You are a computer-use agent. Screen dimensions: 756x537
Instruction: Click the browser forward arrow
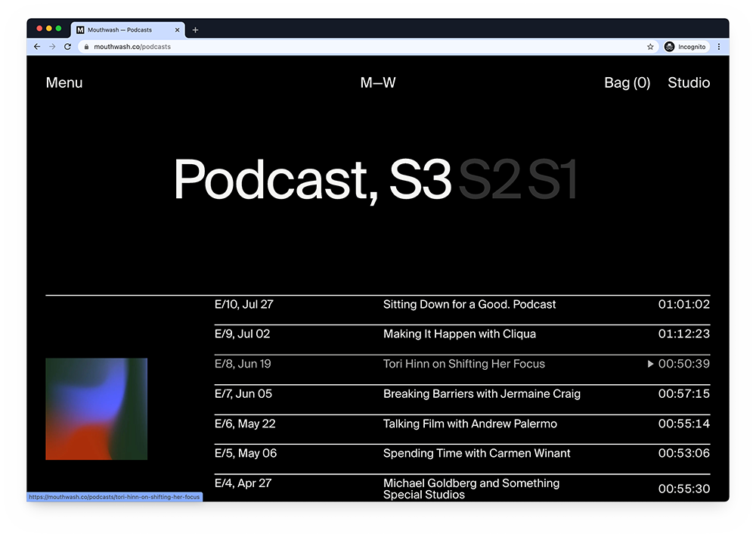coord(52,47)
